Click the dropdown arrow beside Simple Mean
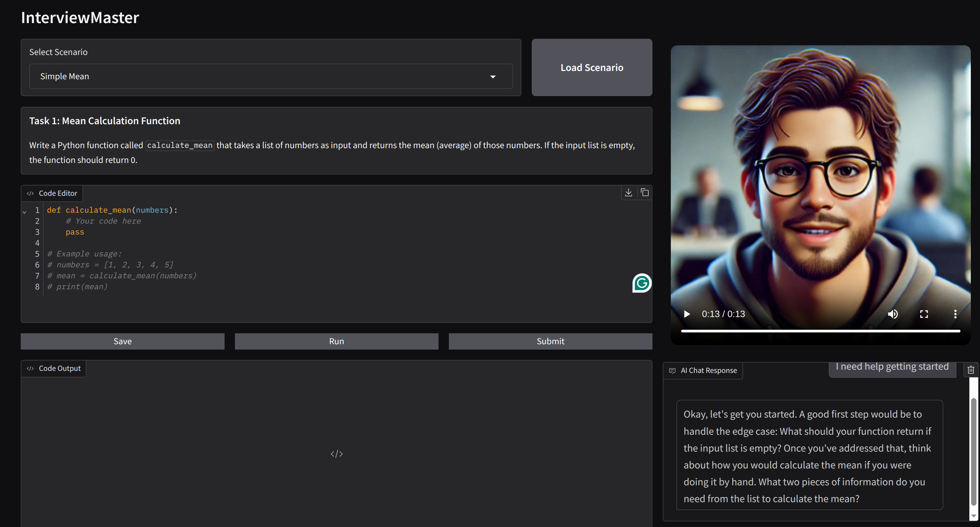The width and height of the screenshot is (980, 527). 493,77
